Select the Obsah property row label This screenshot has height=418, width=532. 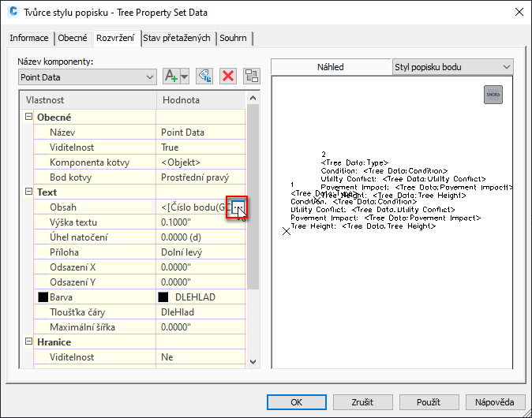click(63, 207)
